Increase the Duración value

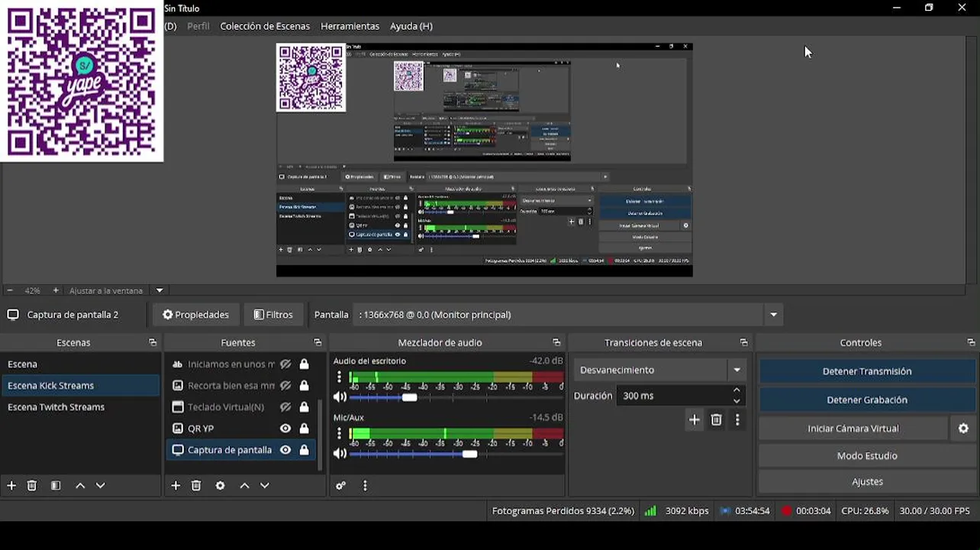(x=737, y=390)
